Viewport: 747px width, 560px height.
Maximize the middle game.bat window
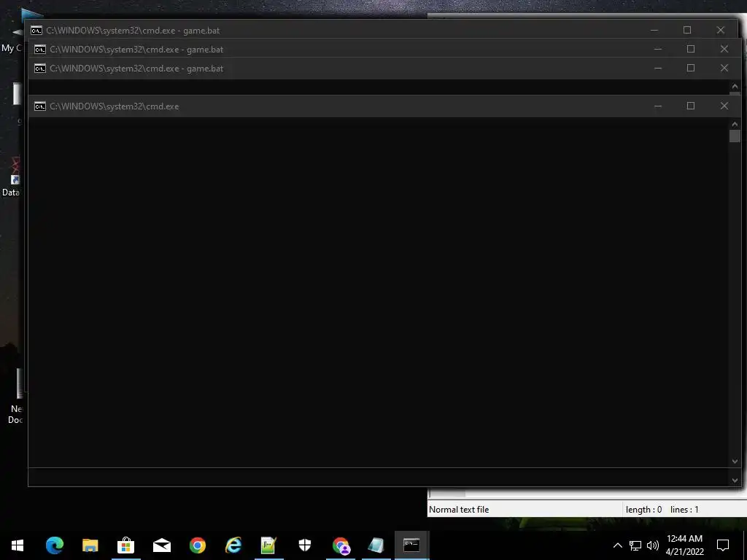pyautogui.click(x=691, y=49)
